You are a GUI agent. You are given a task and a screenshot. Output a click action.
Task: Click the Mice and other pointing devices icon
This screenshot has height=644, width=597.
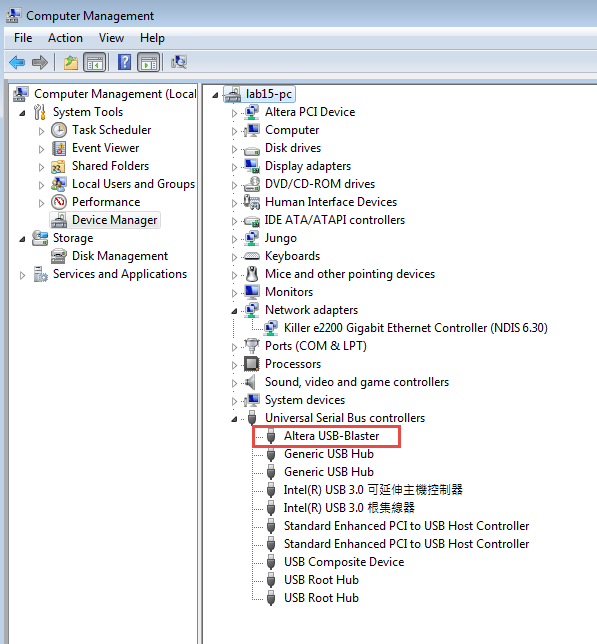[x=252, y=274]
